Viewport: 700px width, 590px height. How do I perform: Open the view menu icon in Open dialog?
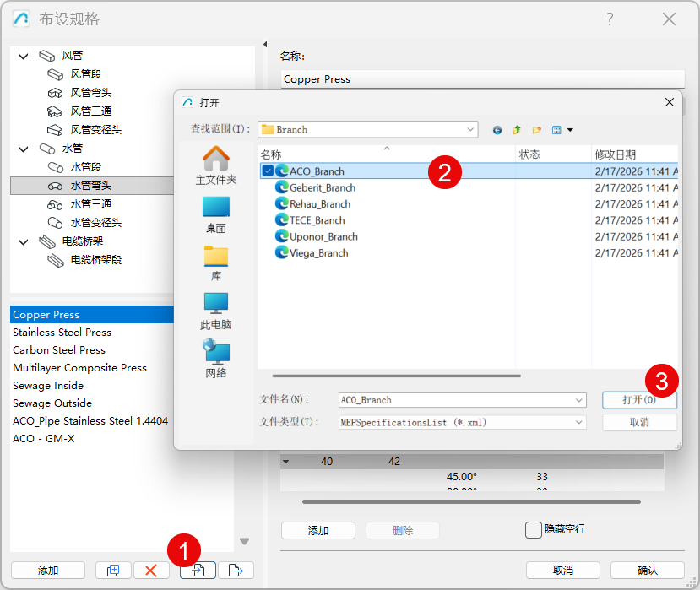(x=556, y=130)
